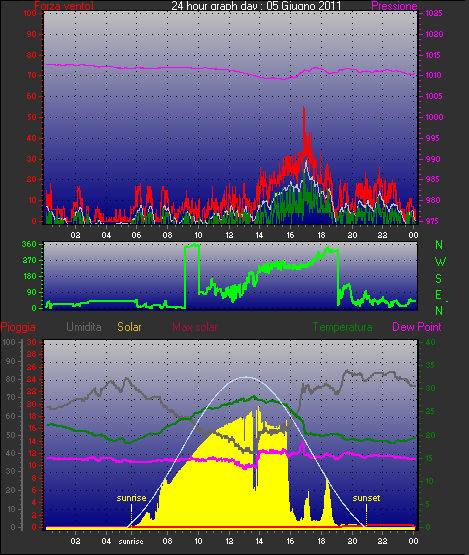Click the Pressione legend label
Image resolution: width=469 pixels, height=555 pixels.
point(394,6)
